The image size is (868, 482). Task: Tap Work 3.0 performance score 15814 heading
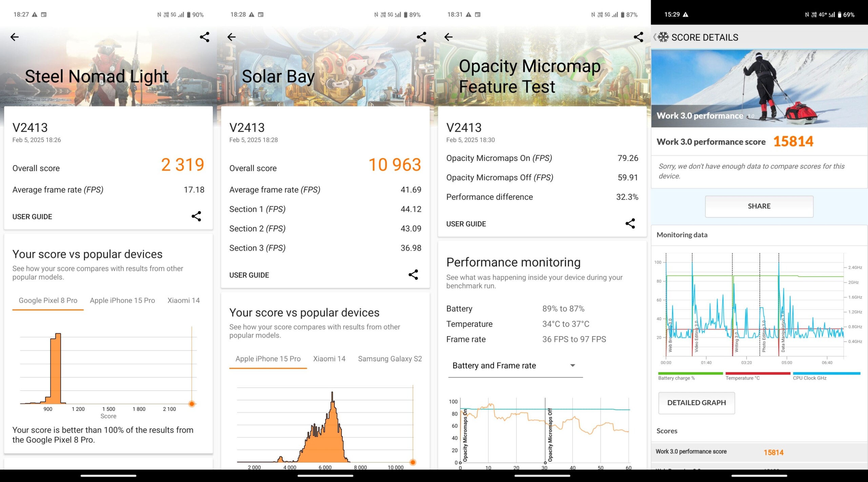(x=735, y=142)
